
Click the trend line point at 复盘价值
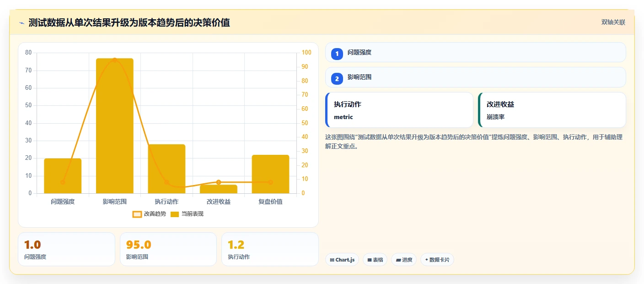(270, 182)
